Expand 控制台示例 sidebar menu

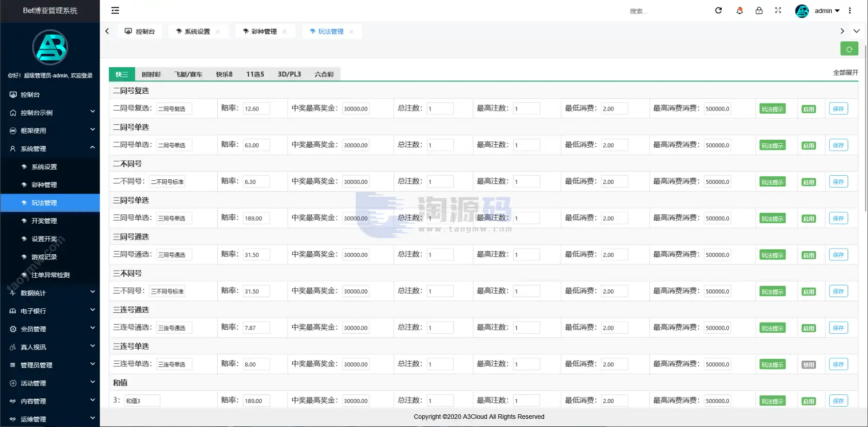pos(92,112)
